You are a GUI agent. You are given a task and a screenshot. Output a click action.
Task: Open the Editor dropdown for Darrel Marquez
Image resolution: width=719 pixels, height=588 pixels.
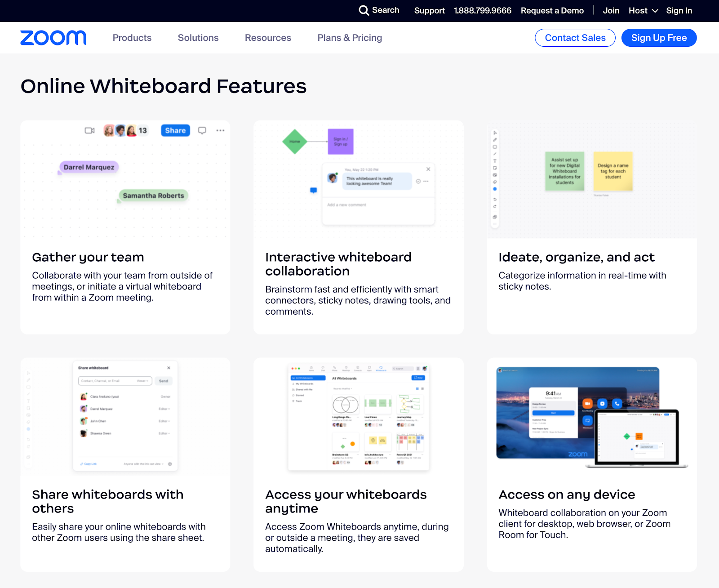[x=164, y=409]
